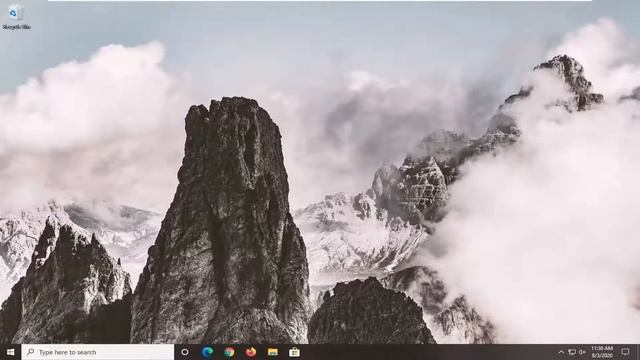The image size is (640, 360).
Task: Open File Explorer from the taskbar
Action: click(273, 352)
